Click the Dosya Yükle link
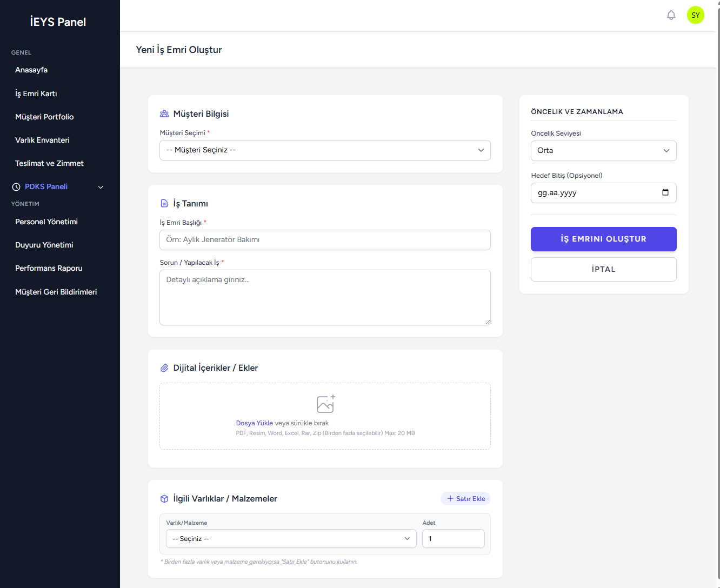 point(254,423)
